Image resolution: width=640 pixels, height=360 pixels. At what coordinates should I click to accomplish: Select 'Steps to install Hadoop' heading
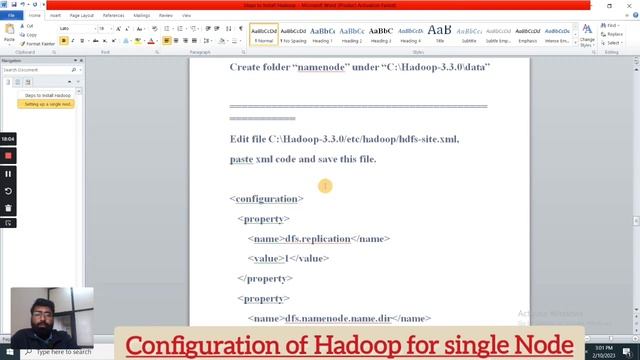tap(47, 96)
